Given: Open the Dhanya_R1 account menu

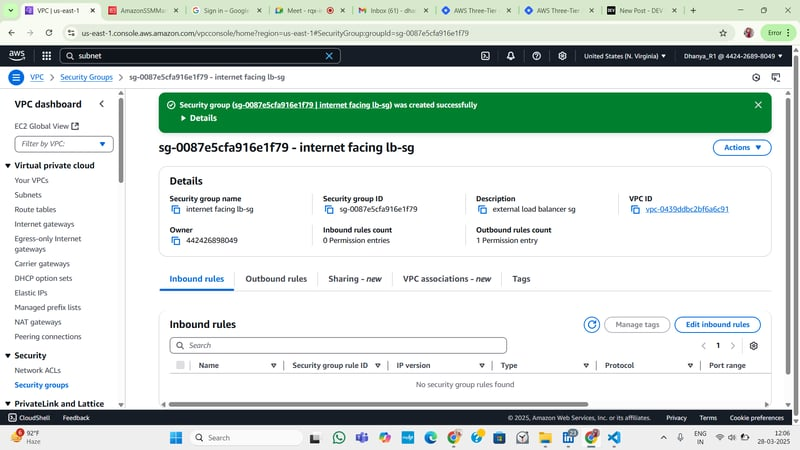Looking at the screenshot, I should point(733,56).
